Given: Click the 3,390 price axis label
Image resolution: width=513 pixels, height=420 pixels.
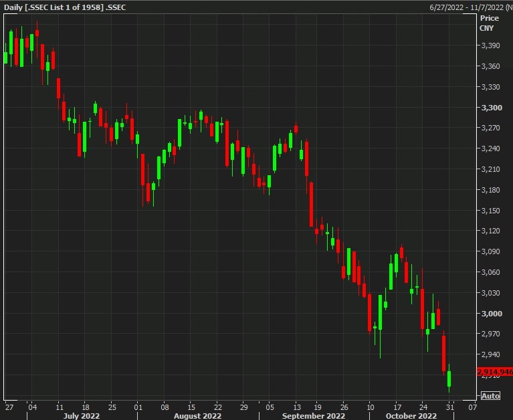Looking at the screenshot, I should click(x=490, y=45).
